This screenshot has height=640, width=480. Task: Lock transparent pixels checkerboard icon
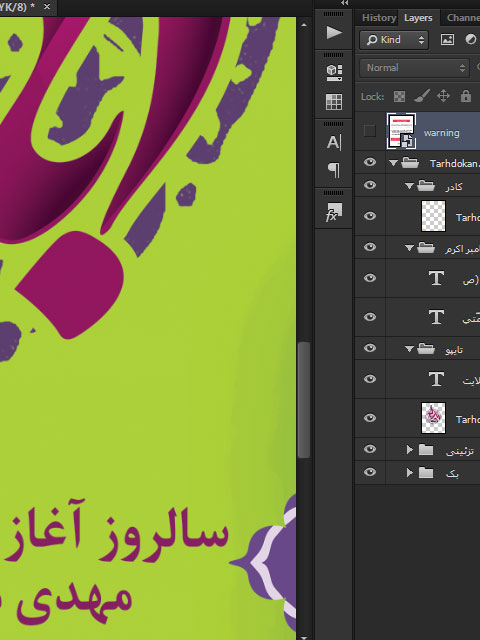tap(399, 96)
